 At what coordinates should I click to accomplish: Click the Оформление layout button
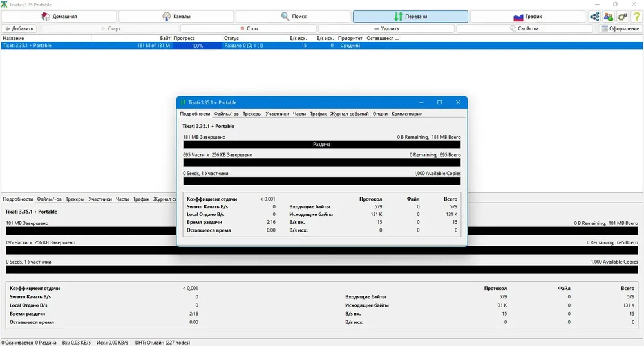(x=620, y=28)
